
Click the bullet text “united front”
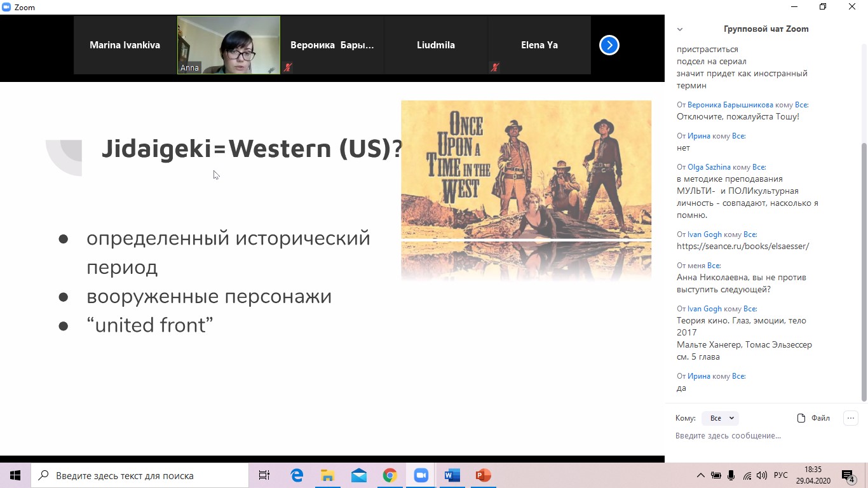(x=150, y=325)
